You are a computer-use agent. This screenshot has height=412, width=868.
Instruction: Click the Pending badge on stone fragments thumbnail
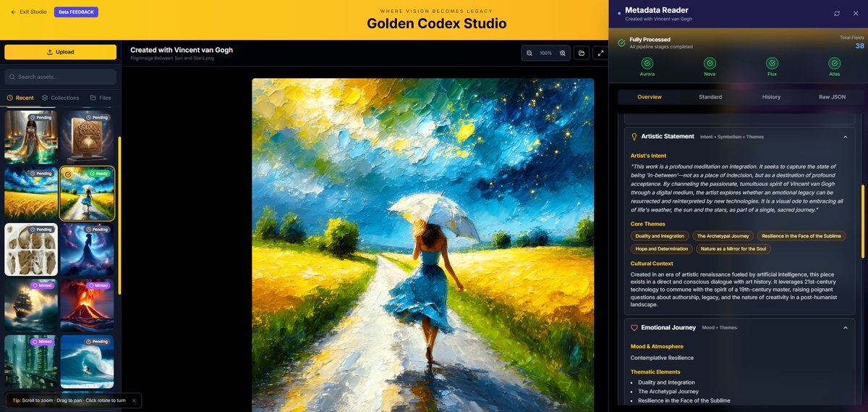[x=41, y=230]
